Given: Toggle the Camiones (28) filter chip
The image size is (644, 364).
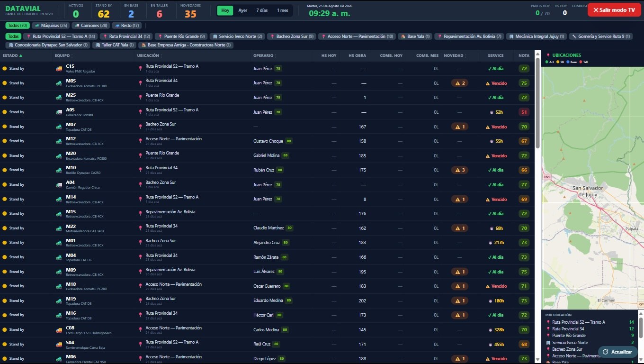Looking at the screenshot, I should 91,26.
